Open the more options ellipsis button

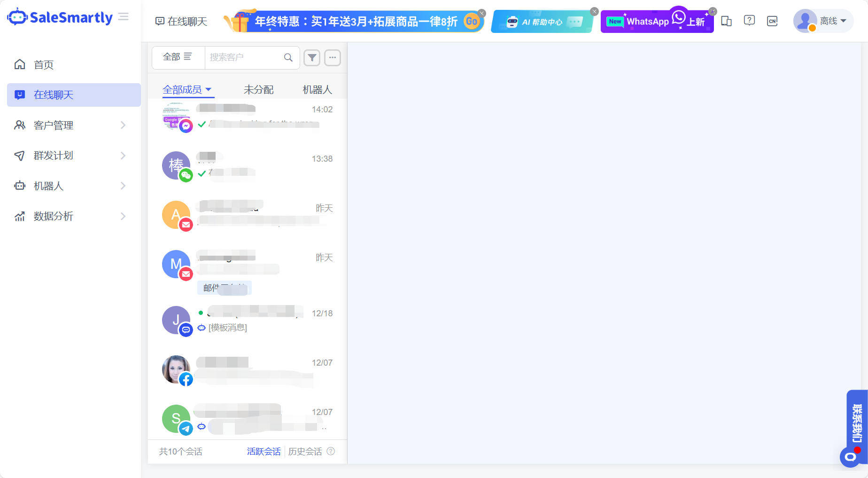(333, 58)
